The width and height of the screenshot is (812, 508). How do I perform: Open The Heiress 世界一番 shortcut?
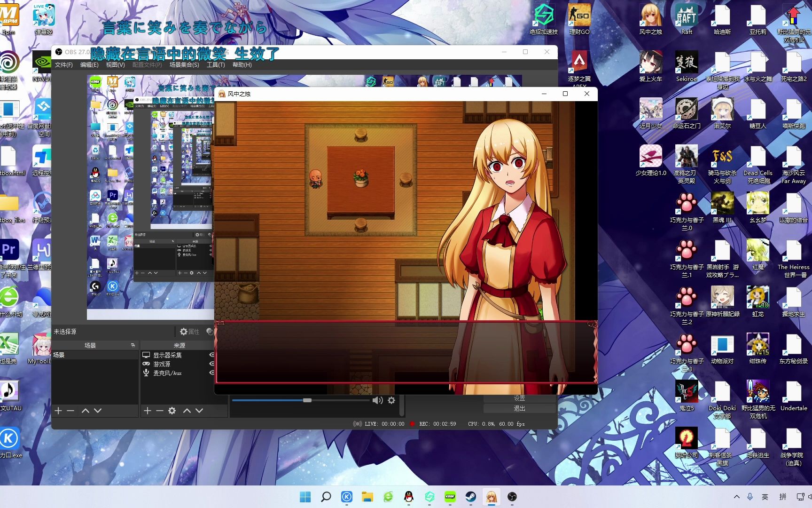(x=794, y=259)
